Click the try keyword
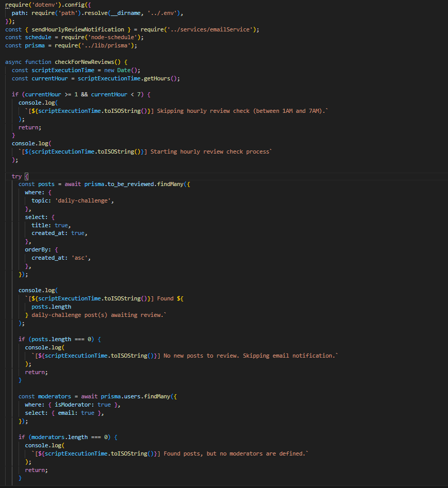Image resolution: width=448 pixels, height=488 pixels. click(x=17, y=176)
